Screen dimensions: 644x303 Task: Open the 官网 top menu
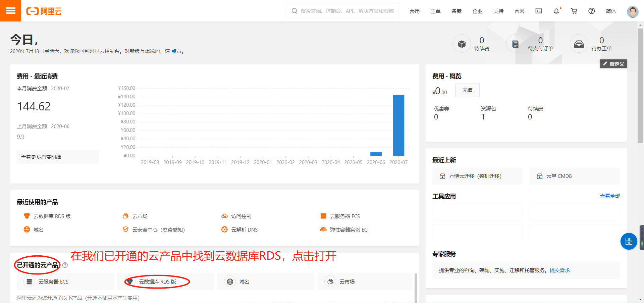coord(520,11)
